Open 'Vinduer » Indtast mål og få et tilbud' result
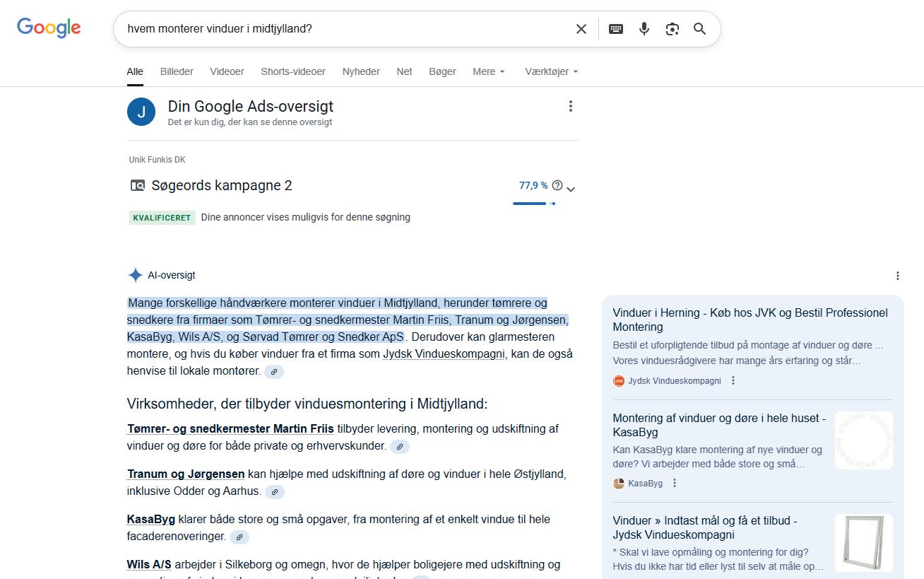The image size is (924, 579). point(705,527)
